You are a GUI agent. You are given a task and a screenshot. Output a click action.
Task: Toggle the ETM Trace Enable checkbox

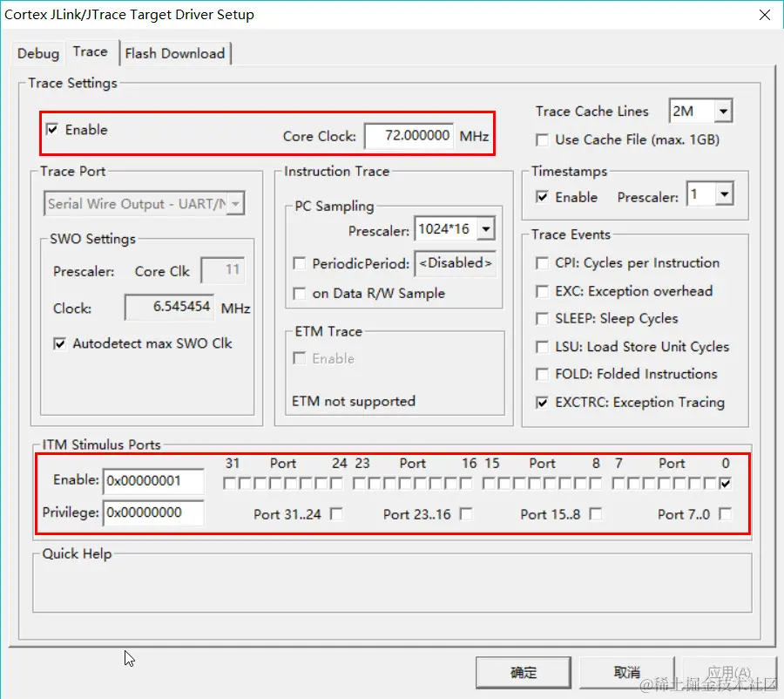pos(299,358)
